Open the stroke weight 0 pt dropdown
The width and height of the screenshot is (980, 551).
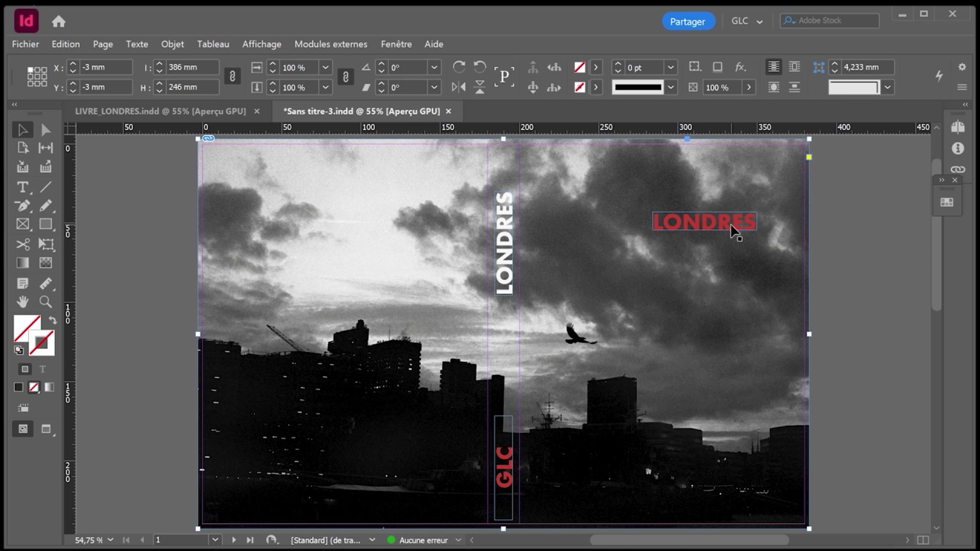click(x=670, y=67)
